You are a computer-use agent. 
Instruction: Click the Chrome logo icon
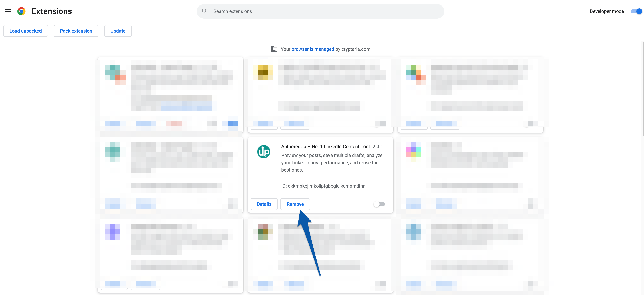click(x=21, y=11)
